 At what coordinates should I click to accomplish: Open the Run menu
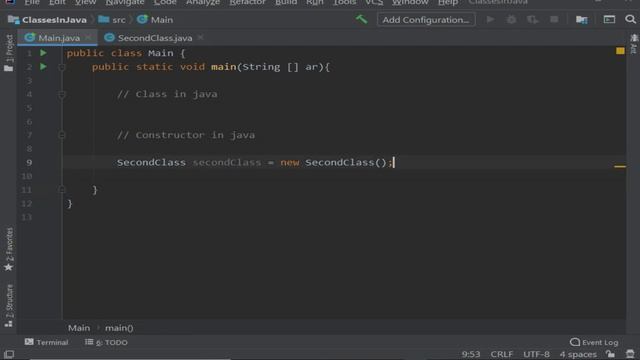pyautogui.click(x=315, y=2)
